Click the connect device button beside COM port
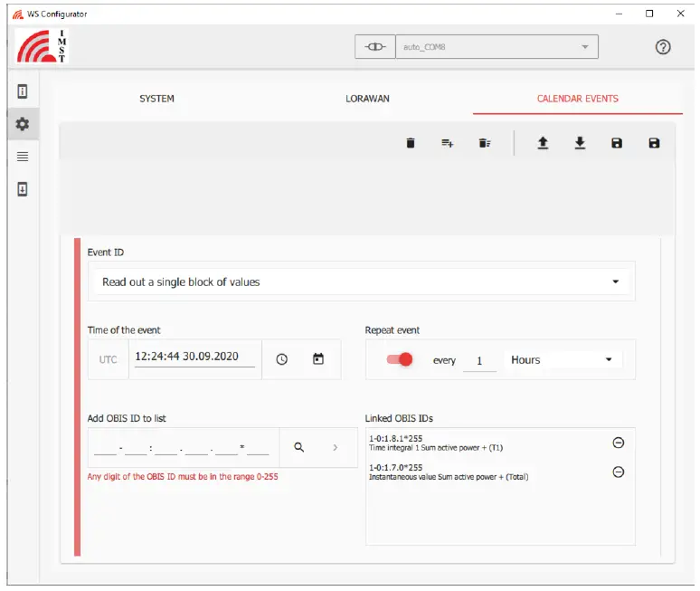The height and width of the screenshot is (591, 700). (x=375, y=47)
